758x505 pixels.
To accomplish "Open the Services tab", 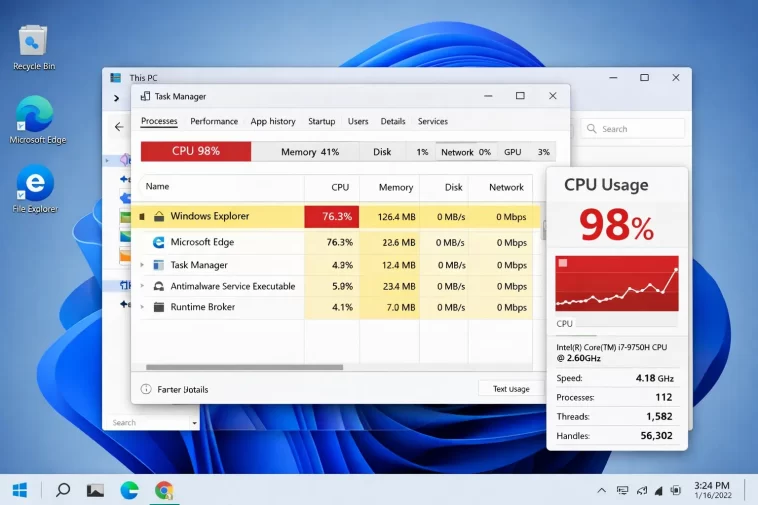I will [433, 121].
